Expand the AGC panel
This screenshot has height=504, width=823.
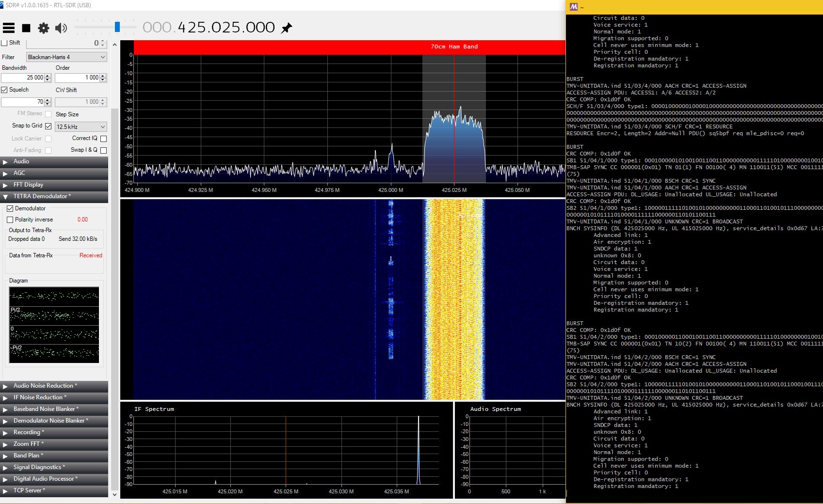pos(54,173)
